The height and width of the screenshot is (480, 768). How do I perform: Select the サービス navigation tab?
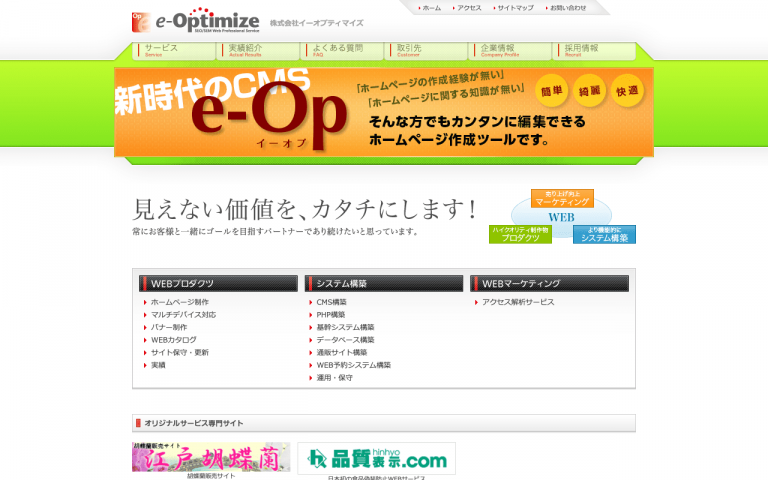coord(174,51)
